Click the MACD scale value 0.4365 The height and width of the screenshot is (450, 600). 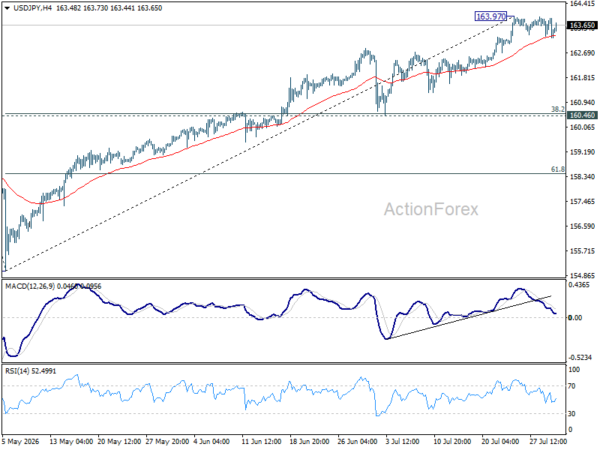(579, 285)
